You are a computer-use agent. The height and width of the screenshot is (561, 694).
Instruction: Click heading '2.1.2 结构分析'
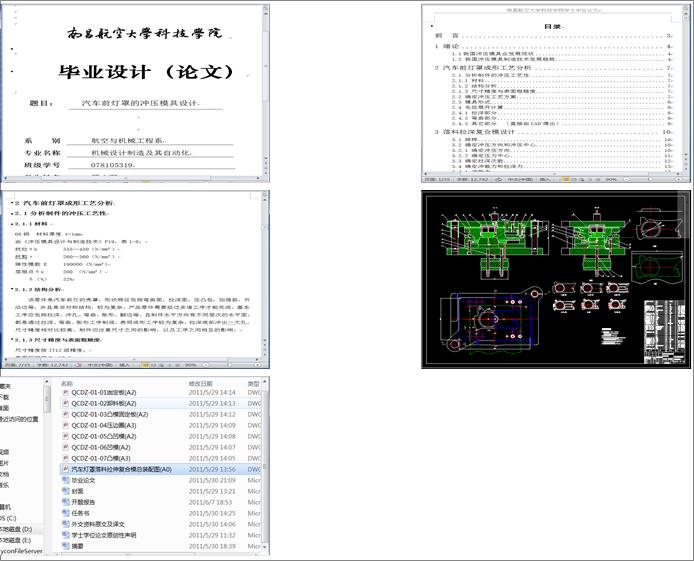tap(38, 289)
